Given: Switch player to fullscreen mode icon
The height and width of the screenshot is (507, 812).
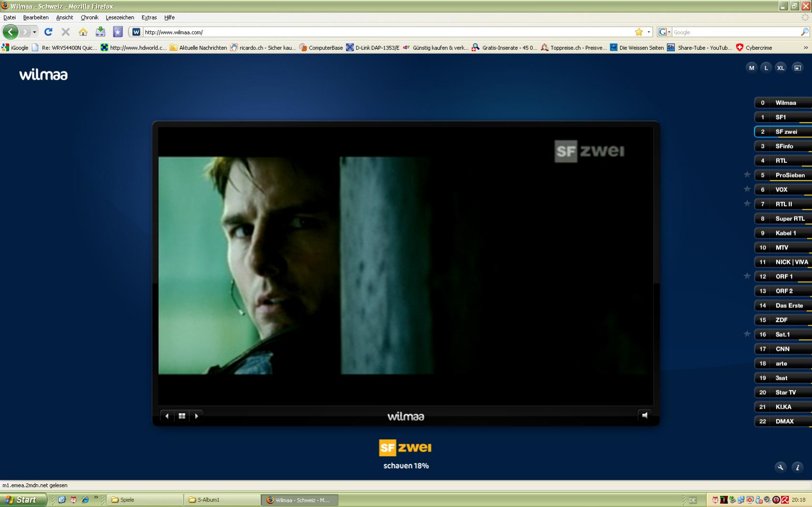Looking at the screenshot, I should 797,68.
